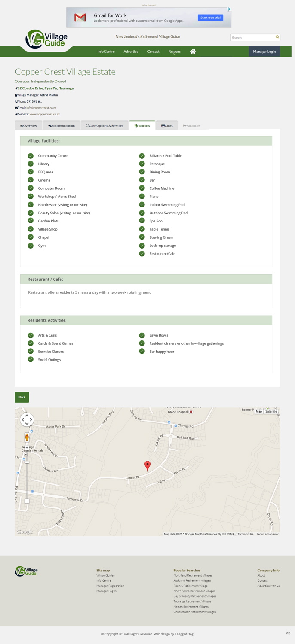Open the www.coppercrest.co.nz website link
This screenshot has width=295, height=644.
tap(45, 114)
